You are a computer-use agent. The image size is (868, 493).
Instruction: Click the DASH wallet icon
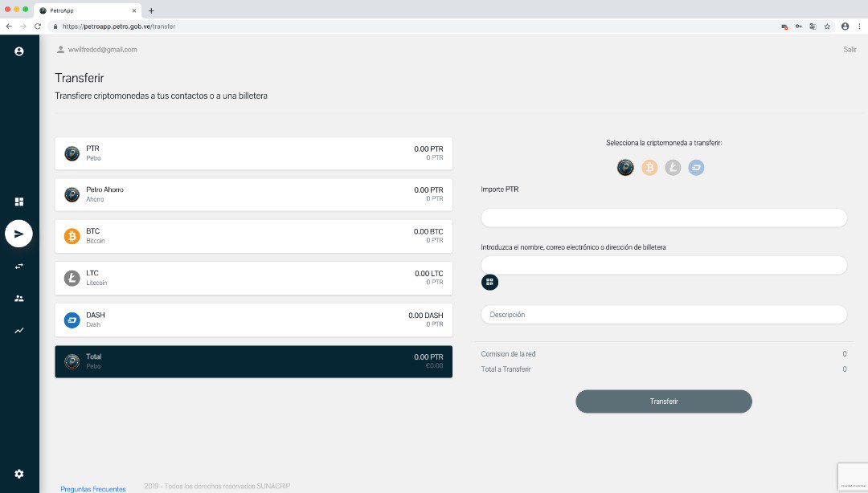click(72, 320)
